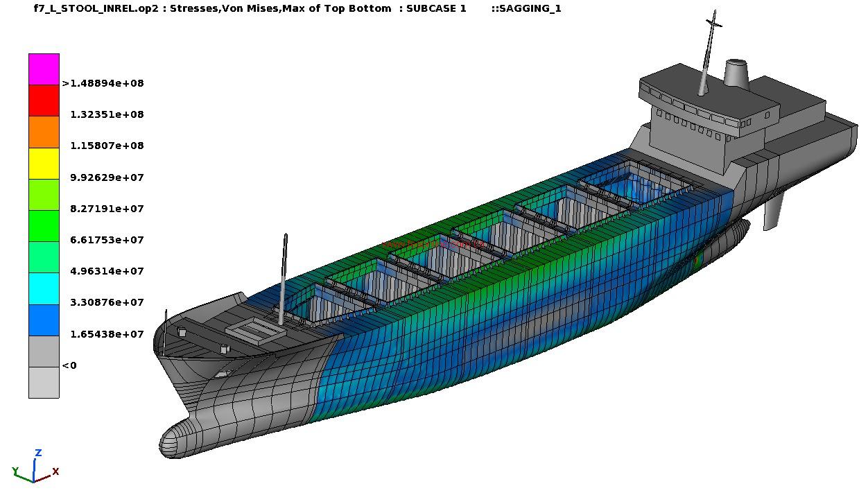Select the red legend color band
This screenshot has width=868, height=495.
(x=44, y=100)
